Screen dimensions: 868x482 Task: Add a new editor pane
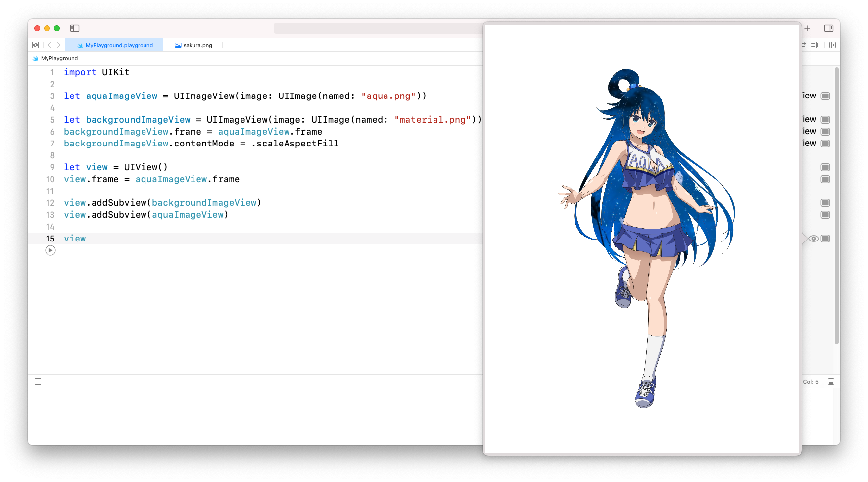[833, 45]
